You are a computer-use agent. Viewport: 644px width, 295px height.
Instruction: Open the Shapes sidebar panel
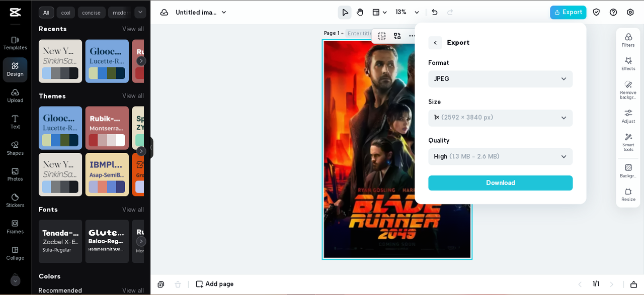(x=15, y=148)
